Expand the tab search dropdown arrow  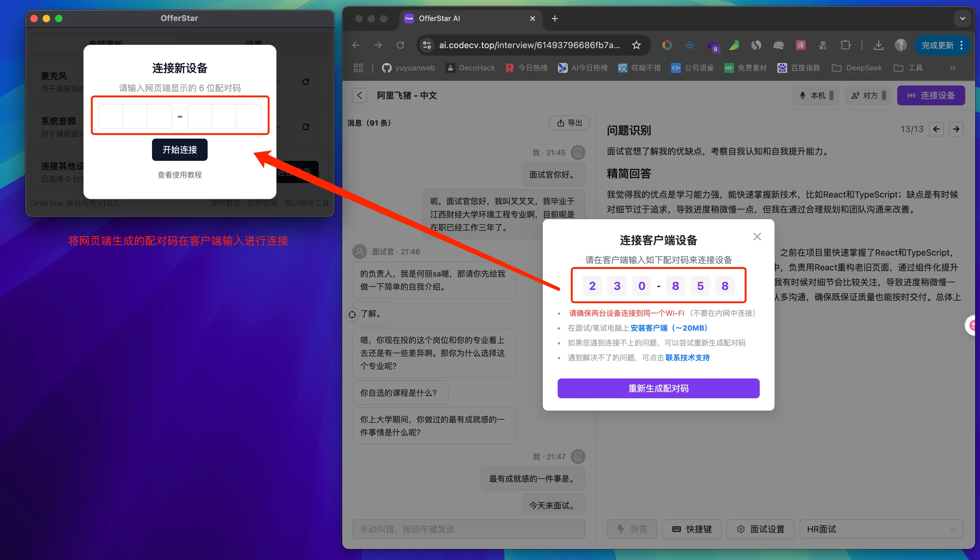tap(962, 19)
